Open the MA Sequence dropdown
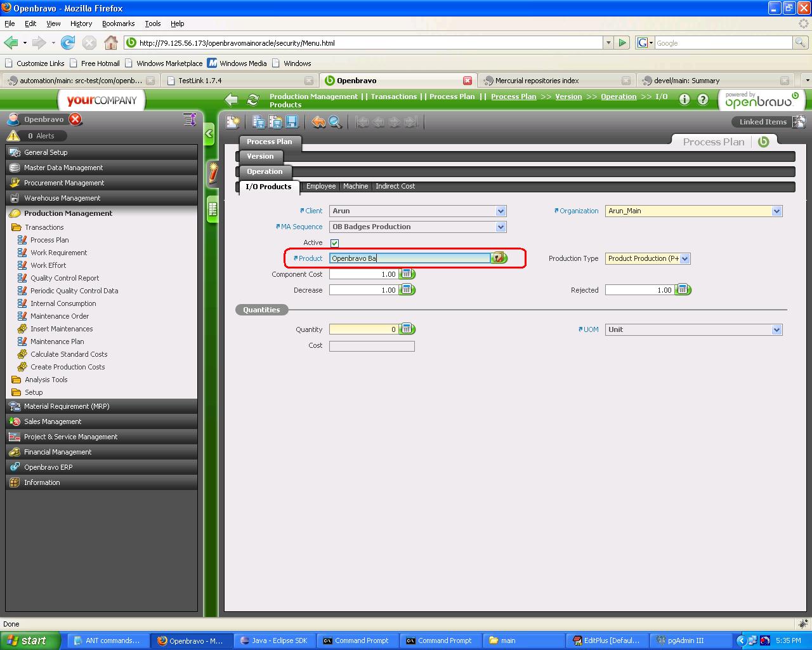812x650 pixels. [x=501, y=227]
